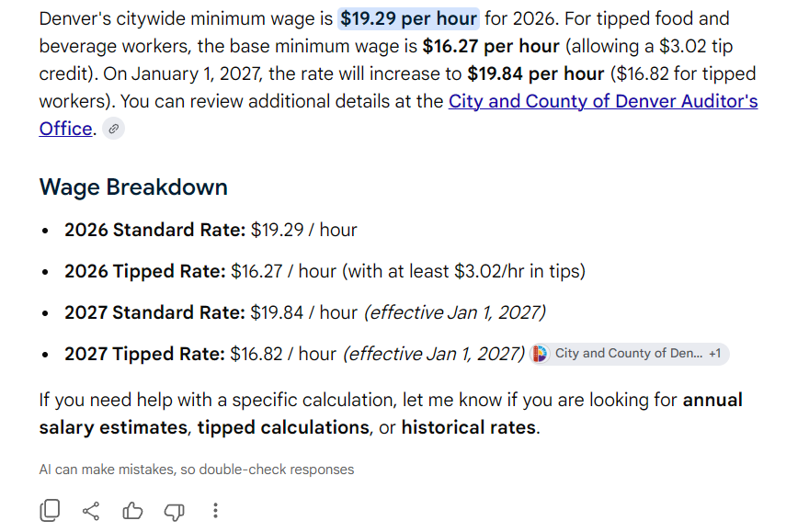809x532 pixels.
Task: Select the Wage Breakdown heading
Action: (x=133, y=187)
